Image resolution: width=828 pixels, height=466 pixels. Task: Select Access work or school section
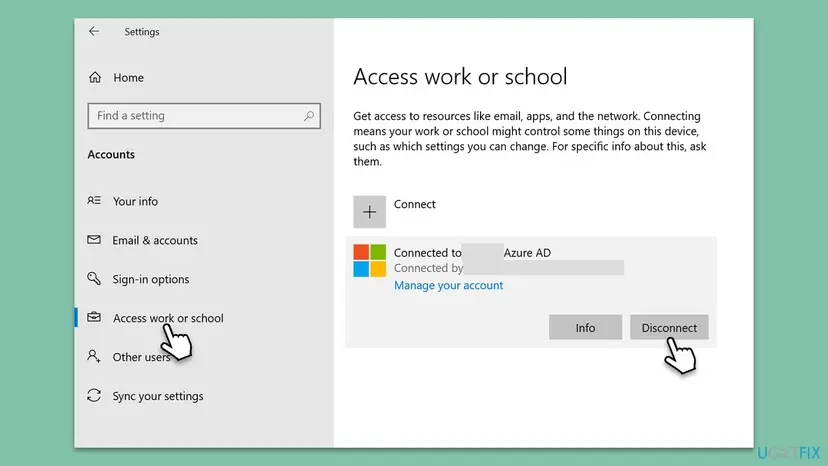coord(168,318)
